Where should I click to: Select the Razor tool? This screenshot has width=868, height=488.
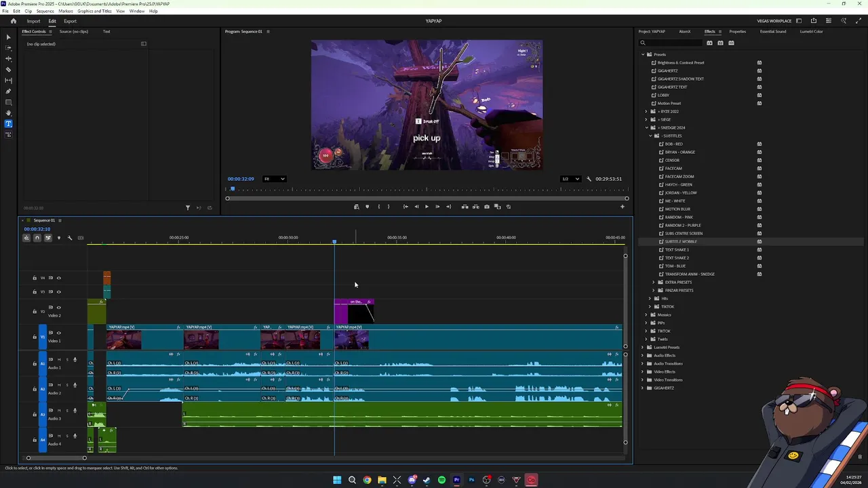8,70
